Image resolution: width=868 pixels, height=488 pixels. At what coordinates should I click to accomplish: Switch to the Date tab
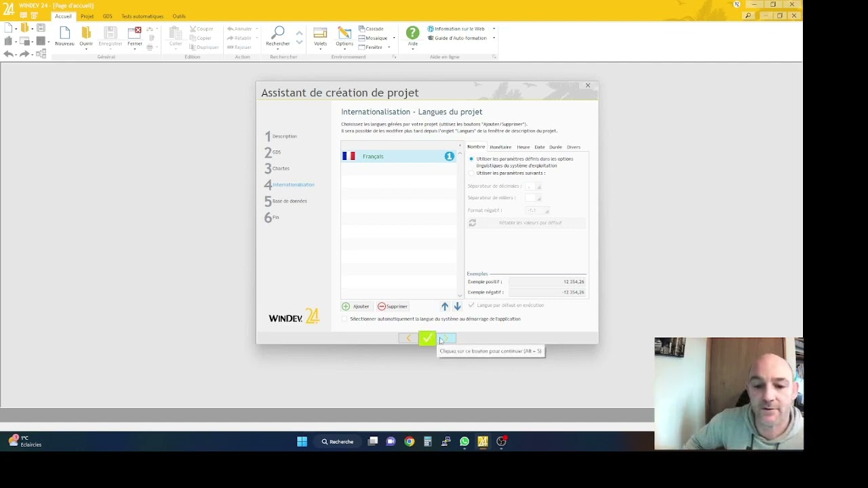tap(540, 147)
